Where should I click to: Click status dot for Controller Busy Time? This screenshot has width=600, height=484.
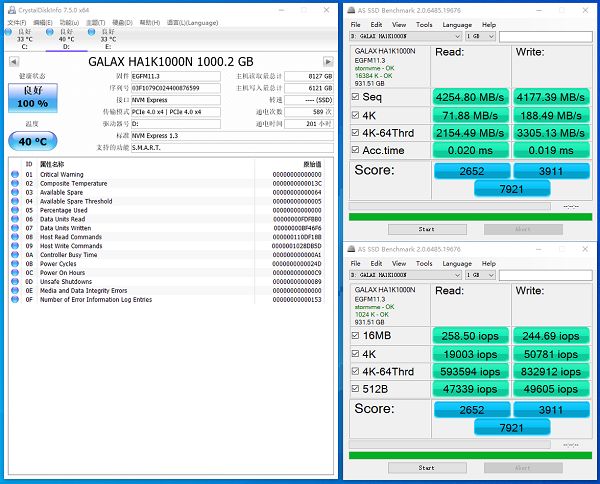pyautogui.click(x=15, y=255)
